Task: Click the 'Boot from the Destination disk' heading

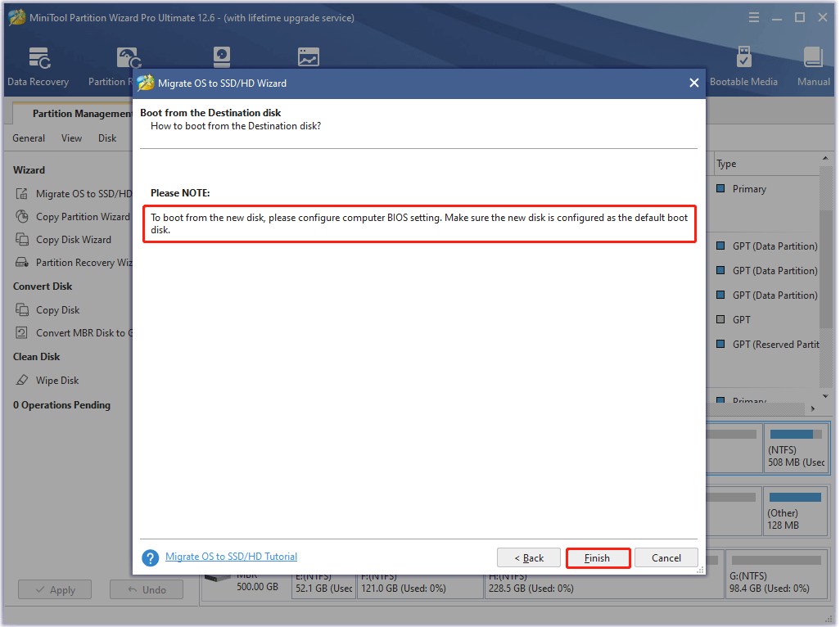Action: (x=210, y=113)
